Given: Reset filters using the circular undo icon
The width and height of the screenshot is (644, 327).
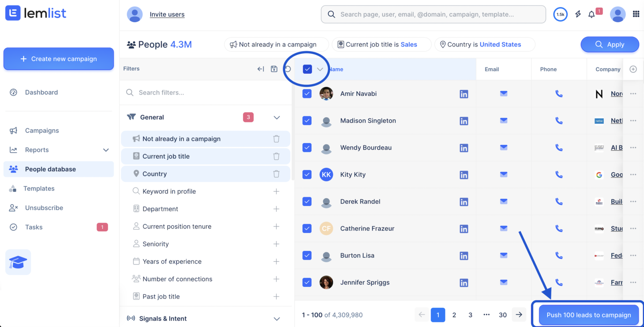Looking at the screenshot, I should click(288, 69).
